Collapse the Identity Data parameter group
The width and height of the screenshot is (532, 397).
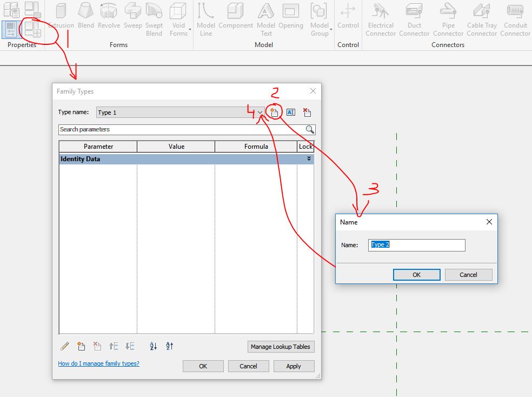(x=309, y=158)
